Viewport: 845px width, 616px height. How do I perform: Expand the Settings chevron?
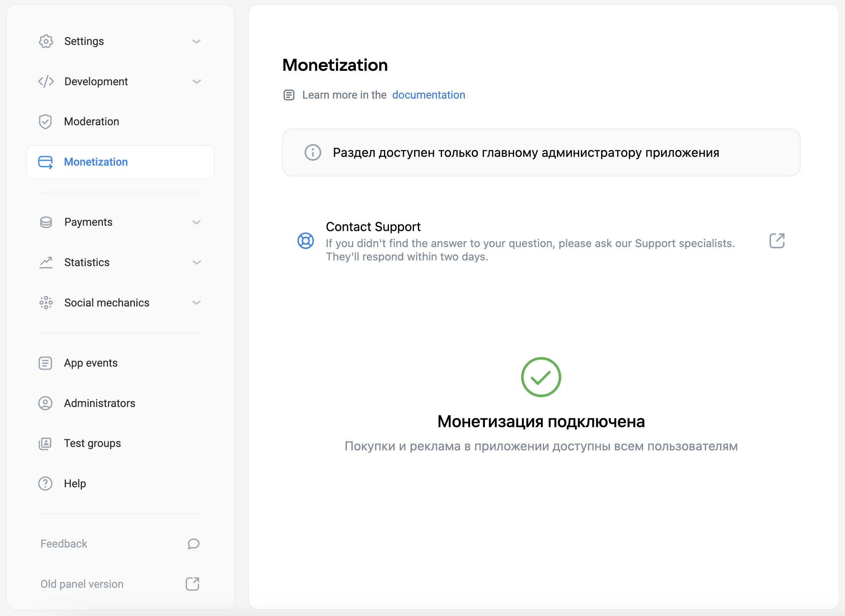tap(197, 41)
